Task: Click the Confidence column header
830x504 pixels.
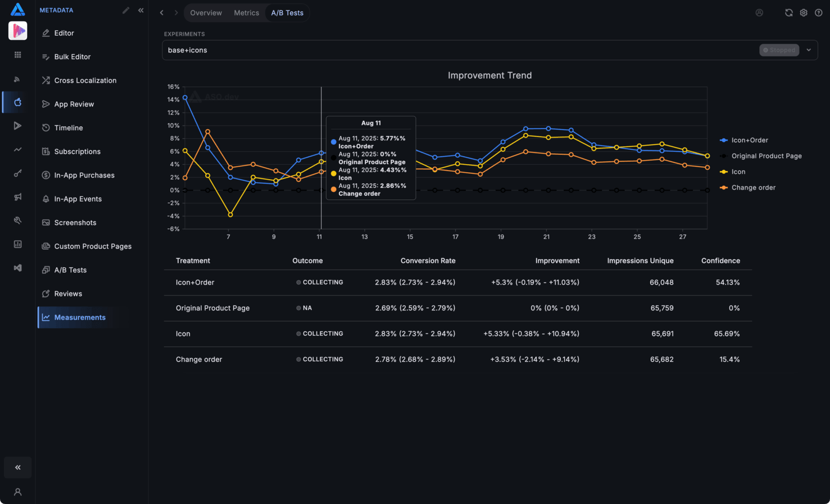Action: click(720, 261)
